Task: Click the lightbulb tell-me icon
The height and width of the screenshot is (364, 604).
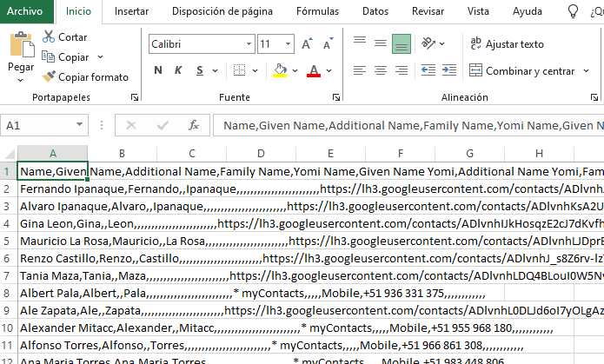Action: 574,11
